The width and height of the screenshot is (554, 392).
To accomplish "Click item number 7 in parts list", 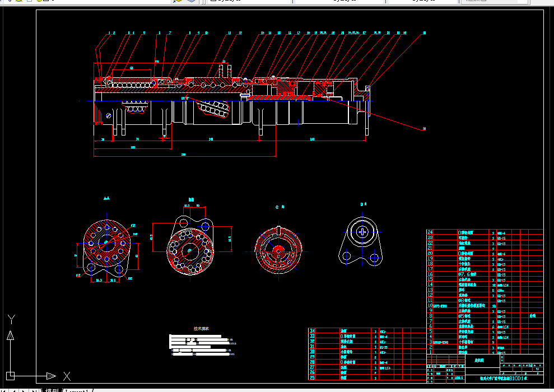I will (x=431, y=321).
